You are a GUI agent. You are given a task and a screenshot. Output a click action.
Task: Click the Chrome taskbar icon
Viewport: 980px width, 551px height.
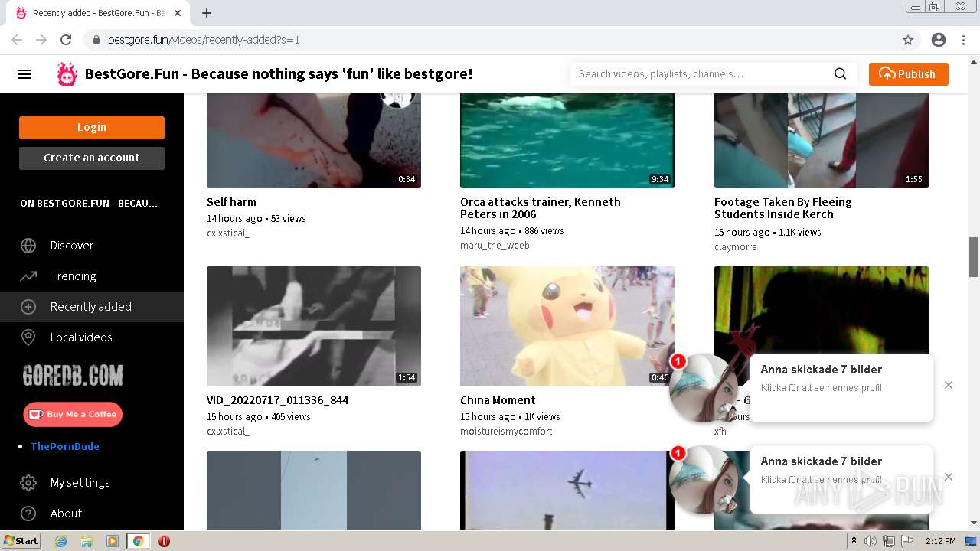point(138,541)
